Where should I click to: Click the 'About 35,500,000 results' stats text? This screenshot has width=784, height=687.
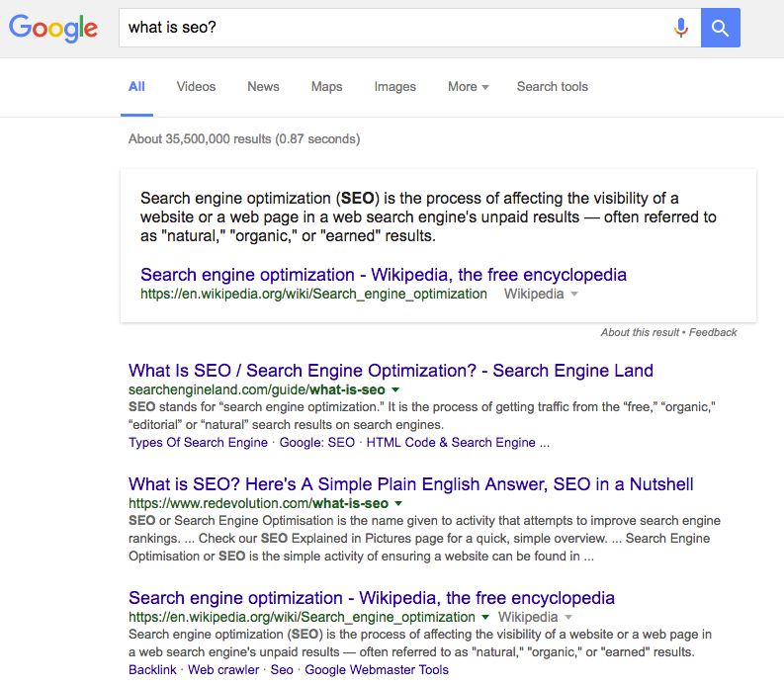pyautogui.click(x=244, y=139)
